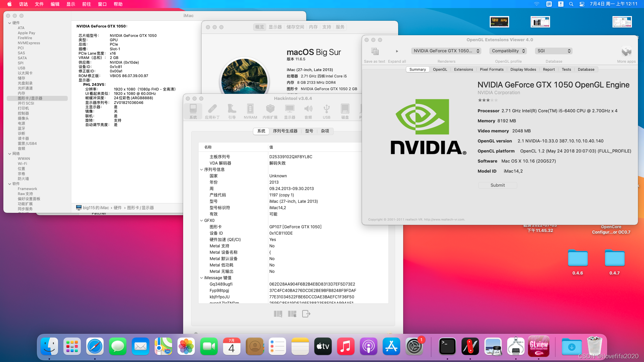Open GLview app in the Dock
This screenshot has height=362, width=644.
pyautogui.click(x=539, y=346)
